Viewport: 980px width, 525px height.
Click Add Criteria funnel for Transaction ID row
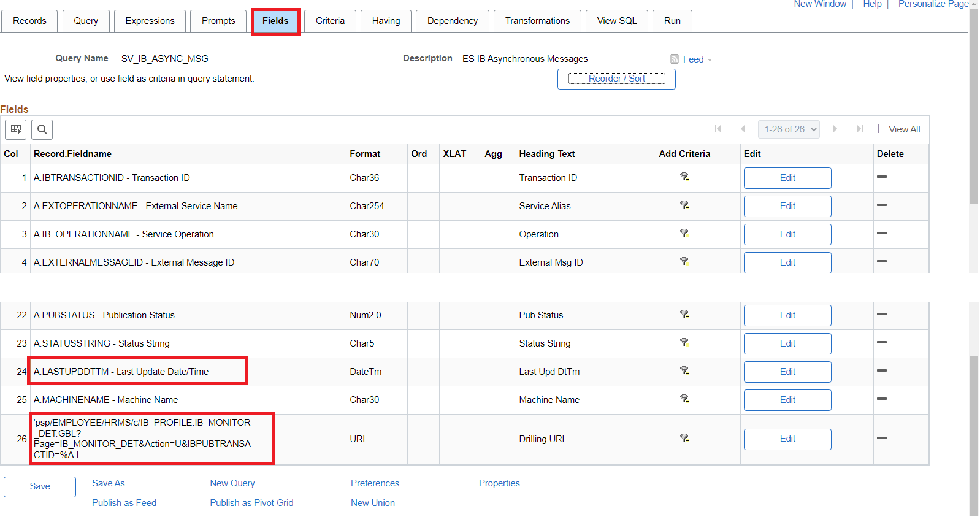684,177
